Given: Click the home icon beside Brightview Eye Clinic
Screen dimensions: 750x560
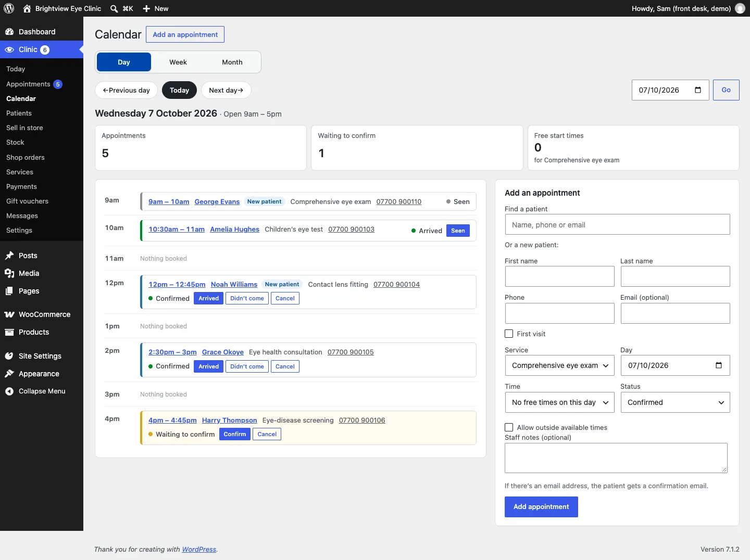Looking at the screenshot, I should (x=27, y=8).
